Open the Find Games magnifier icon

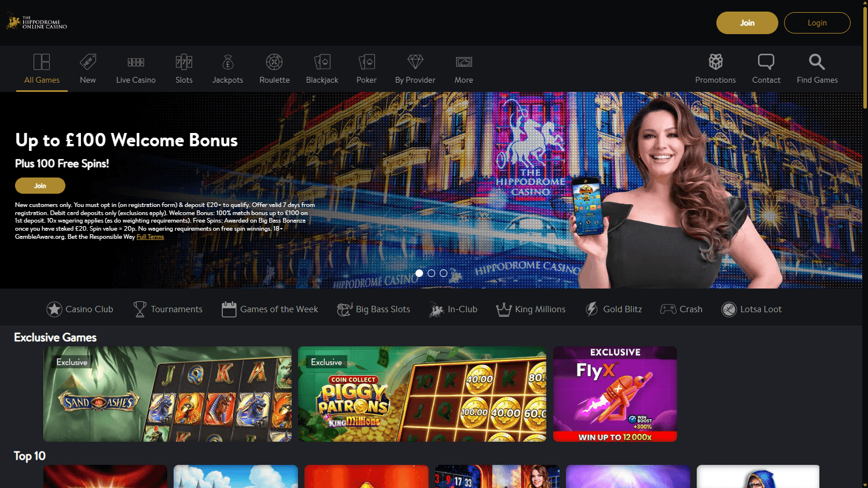[817, 62]
